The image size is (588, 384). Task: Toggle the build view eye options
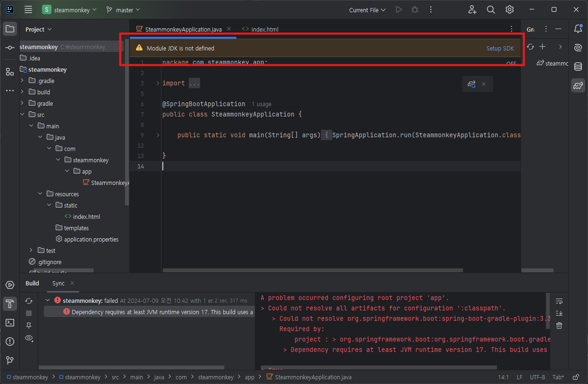point(29,338)
